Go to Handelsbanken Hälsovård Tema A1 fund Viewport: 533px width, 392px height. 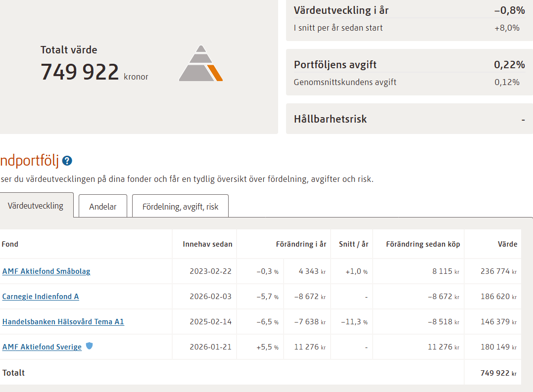tap(63, 322)
